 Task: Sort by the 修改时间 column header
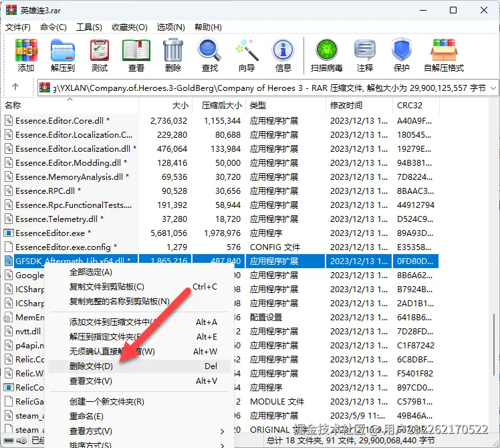click(x=360, y=105)
